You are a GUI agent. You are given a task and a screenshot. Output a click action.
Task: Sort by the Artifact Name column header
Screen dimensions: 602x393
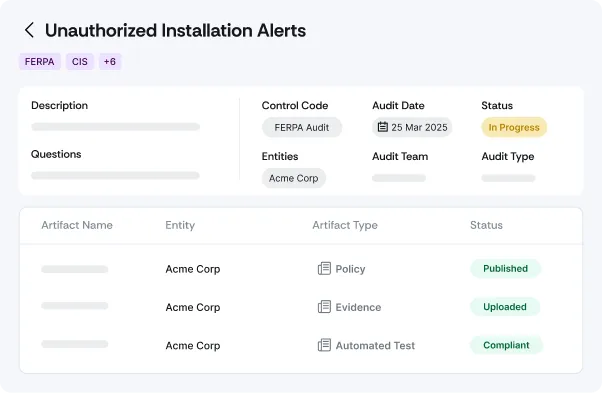point(77,225)
